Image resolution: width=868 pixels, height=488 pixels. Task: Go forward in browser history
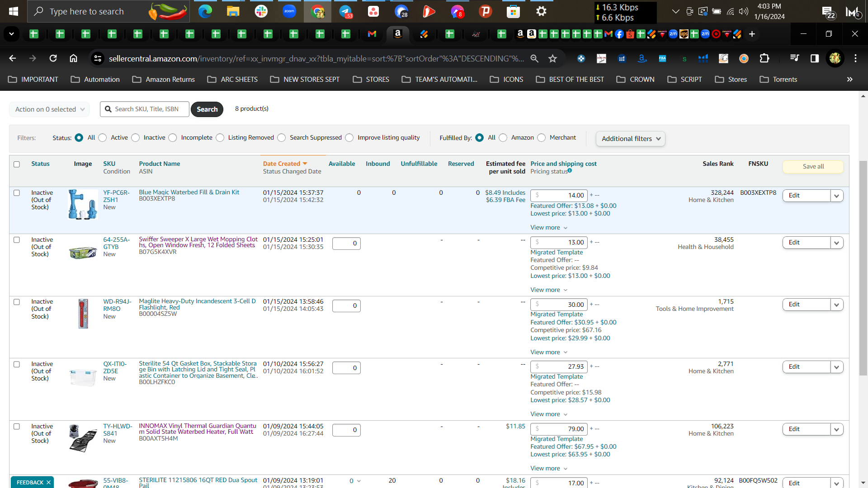[33, 58]
